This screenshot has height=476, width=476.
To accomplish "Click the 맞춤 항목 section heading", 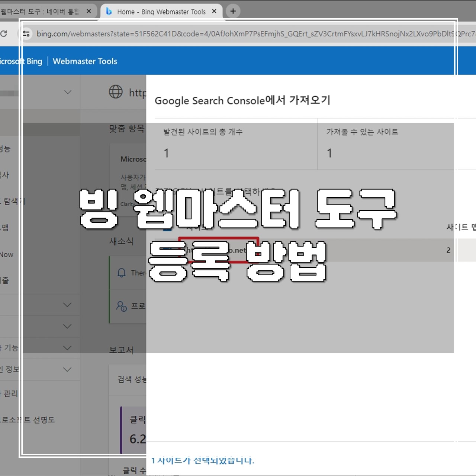I will click(126, 129).
